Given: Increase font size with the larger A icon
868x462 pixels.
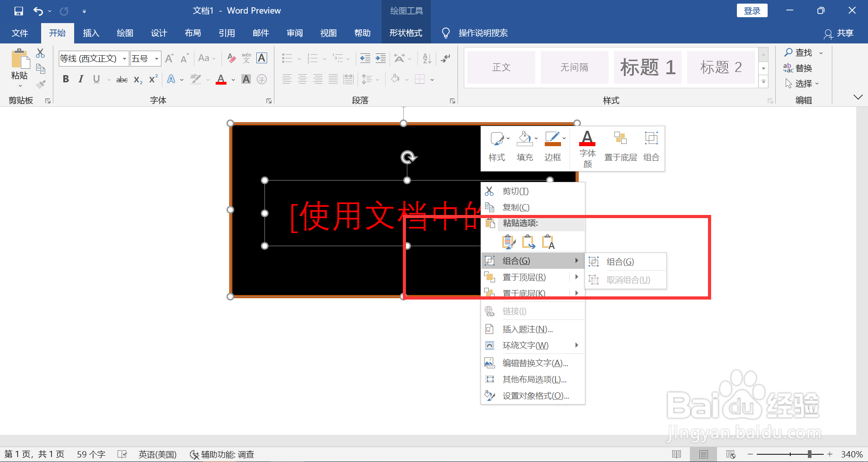Looking at the screenshot, I should 169,58.
